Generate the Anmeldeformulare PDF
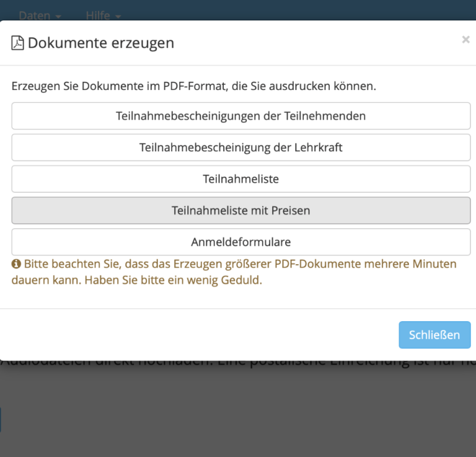This screenshot has height=457, width=476. coord(240,242)
